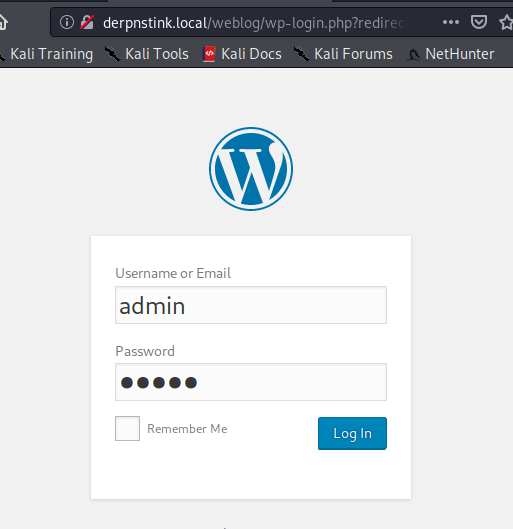Click the Kali Forums dragon icon
The width and height of the screenshot is (513, 529).
302,54
